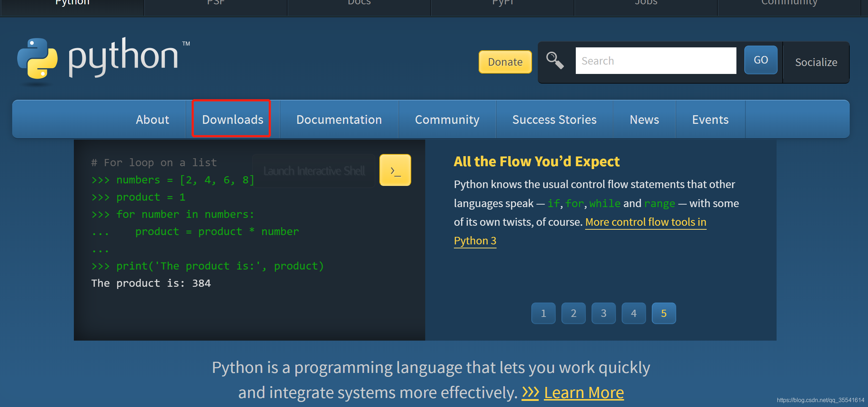The image size is (868, 407).
Task: Show slide 1 of the code carousel
Action: [544, 313]
